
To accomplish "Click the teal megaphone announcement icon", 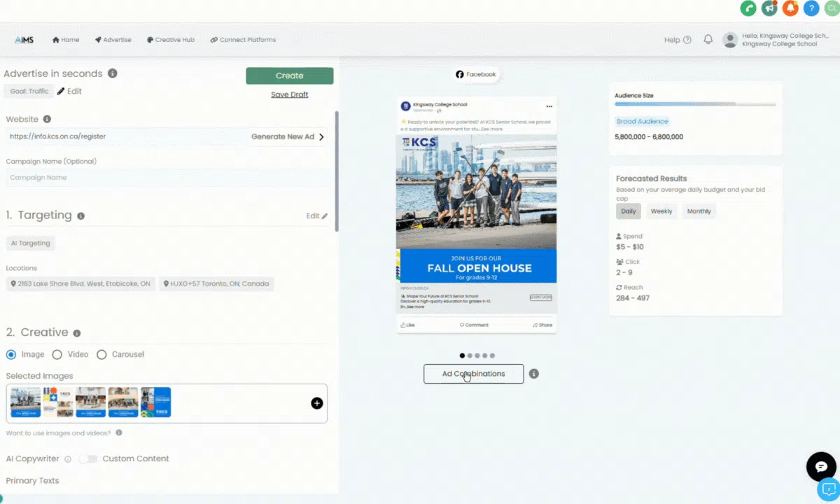I will pyautogui.click(x=769, y=8).
